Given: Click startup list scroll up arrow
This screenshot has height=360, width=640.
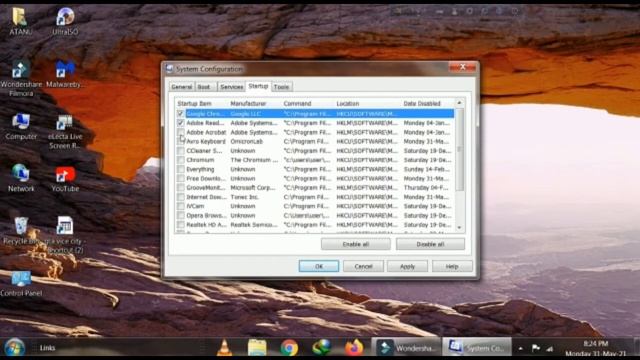Looking at the screenshot, I should pos(459,103).
